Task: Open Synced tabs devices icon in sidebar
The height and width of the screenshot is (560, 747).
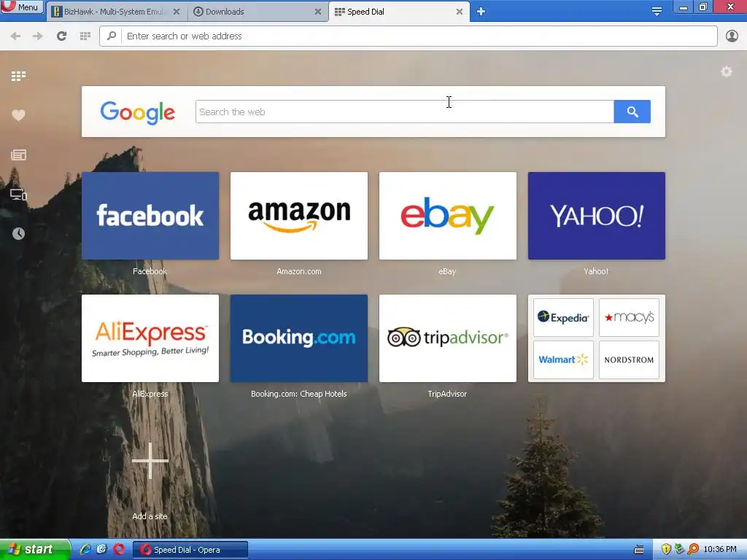Action: 18,194
